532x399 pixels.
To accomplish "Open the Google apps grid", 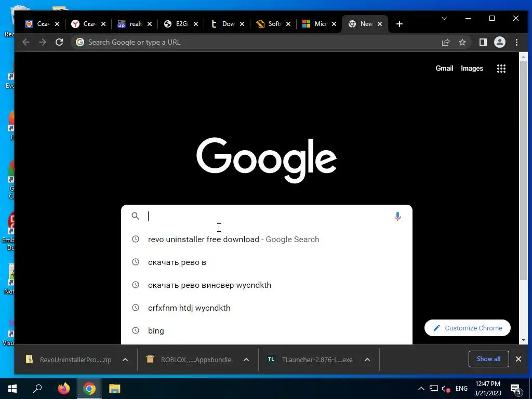I will 501,68.
